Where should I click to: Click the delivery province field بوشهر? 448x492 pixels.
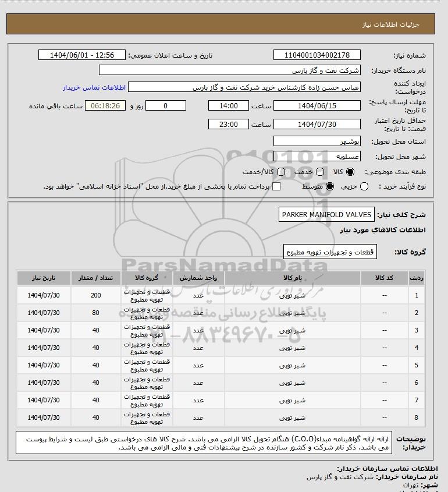click(x=317, y=141)
